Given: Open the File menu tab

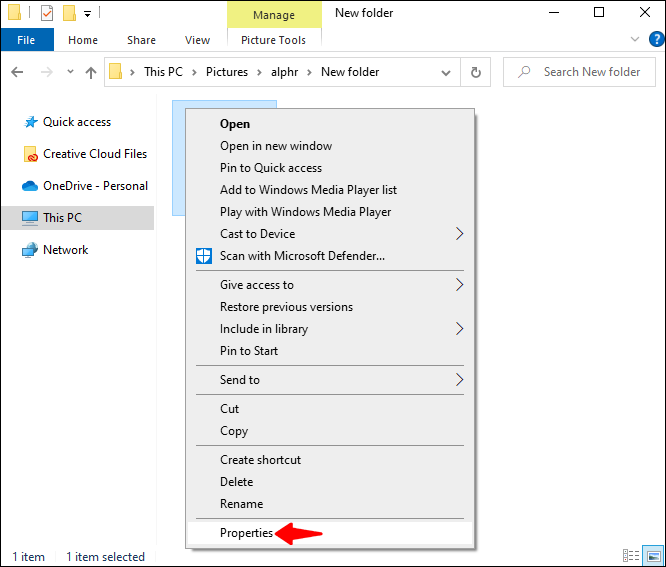Looking at the screenshot, I should pyautogui.click(x=27, y=40).
